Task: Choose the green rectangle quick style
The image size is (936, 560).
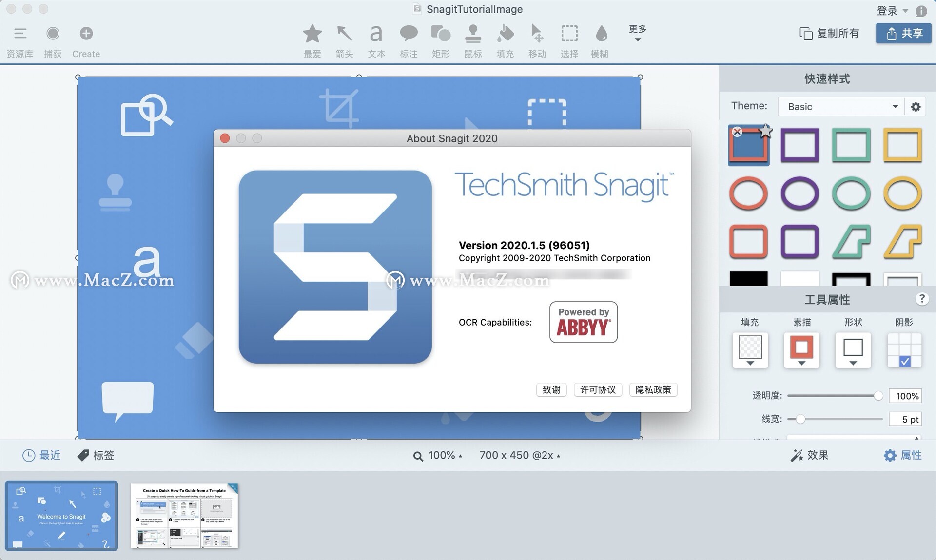Action: 851,145
